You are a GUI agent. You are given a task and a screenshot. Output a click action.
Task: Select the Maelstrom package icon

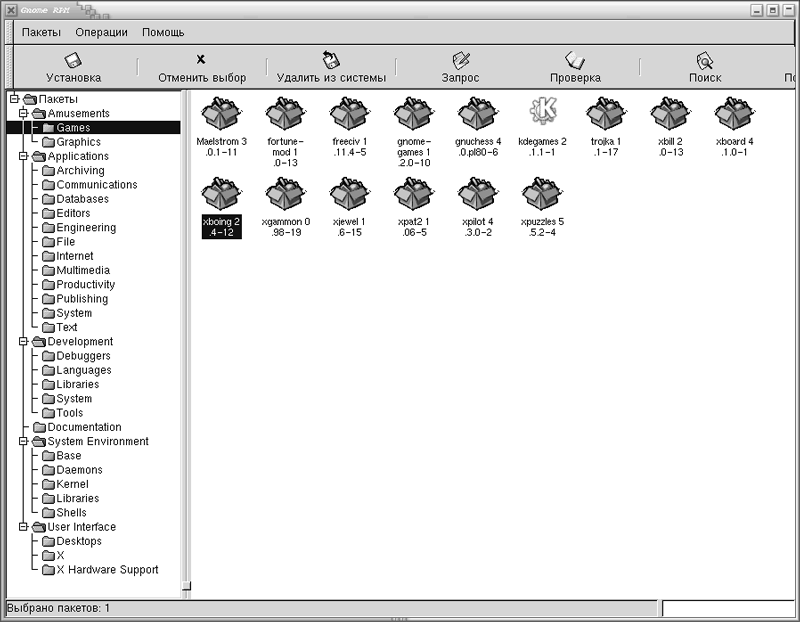click(222, 114)
